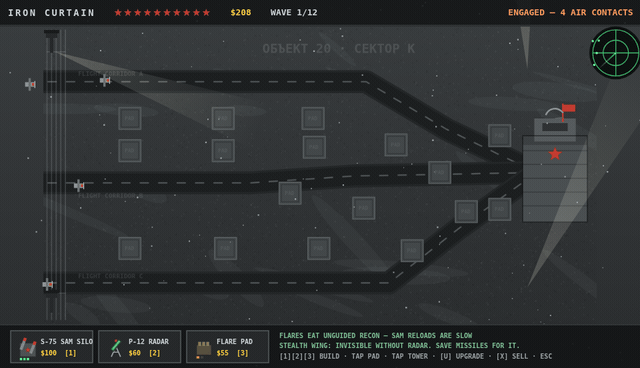The width and height of the screenshot is (640, 368).
Task: Click the red star lives row
Action: click(x=162, y=13)
